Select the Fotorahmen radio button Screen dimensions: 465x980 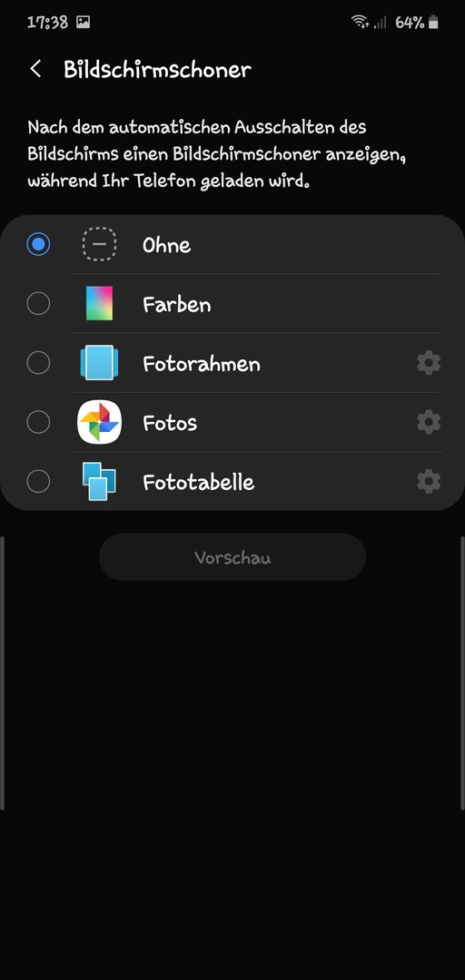pos(38,363)
